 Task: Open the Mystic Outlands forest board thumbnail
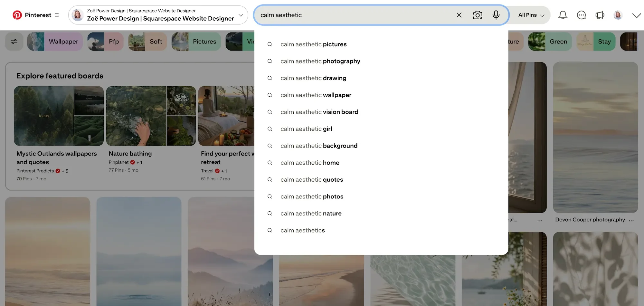tap(44, 116)
